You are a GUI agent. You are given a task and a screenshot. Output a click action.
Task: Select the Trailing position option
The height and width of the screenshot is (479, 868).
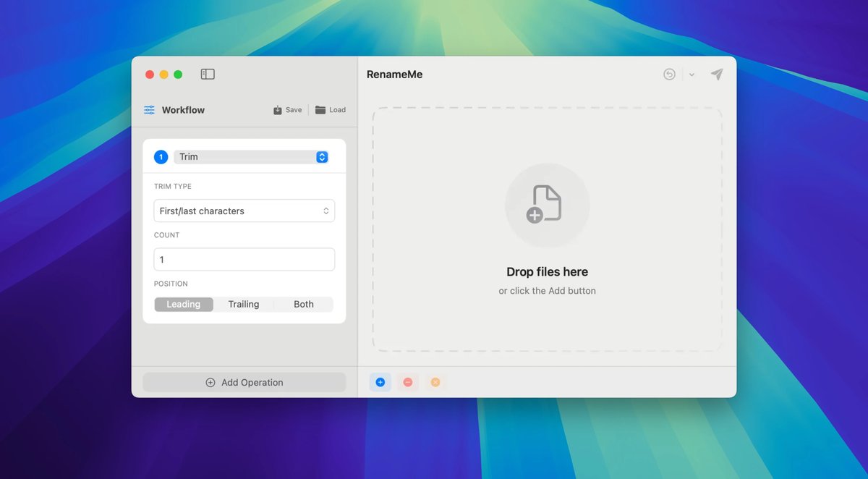(244, 305)
